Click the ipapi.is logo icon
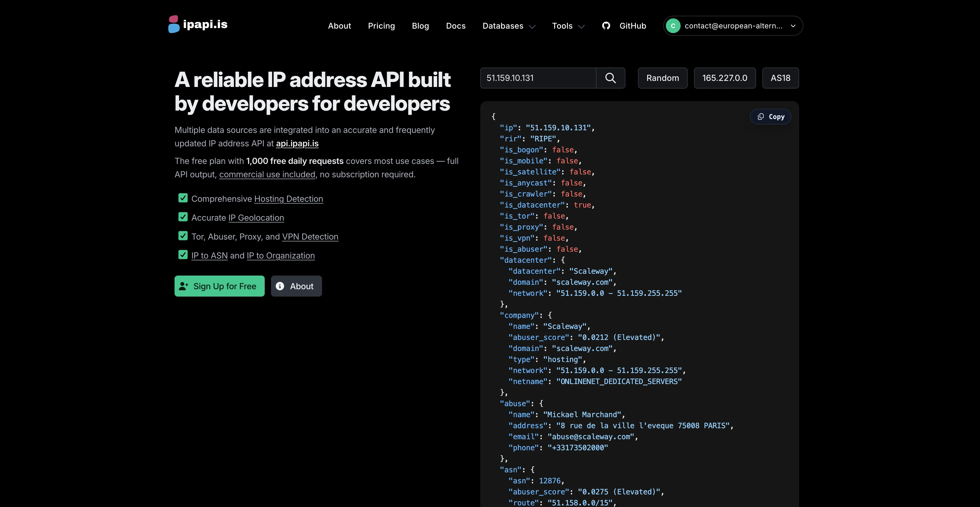Image resolution: width=980 pixels, height=507 pixels. click(174, 24)
